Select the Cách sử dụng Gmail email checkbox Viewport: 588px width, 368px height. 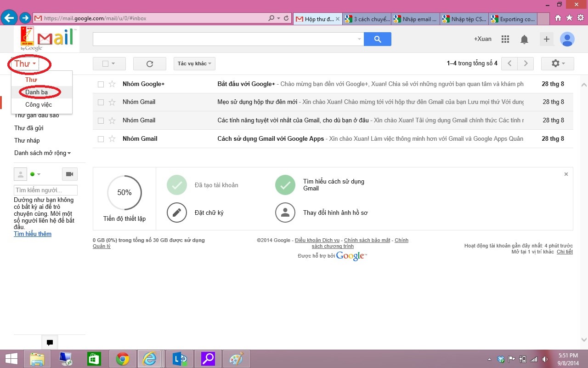coord(101,139)
